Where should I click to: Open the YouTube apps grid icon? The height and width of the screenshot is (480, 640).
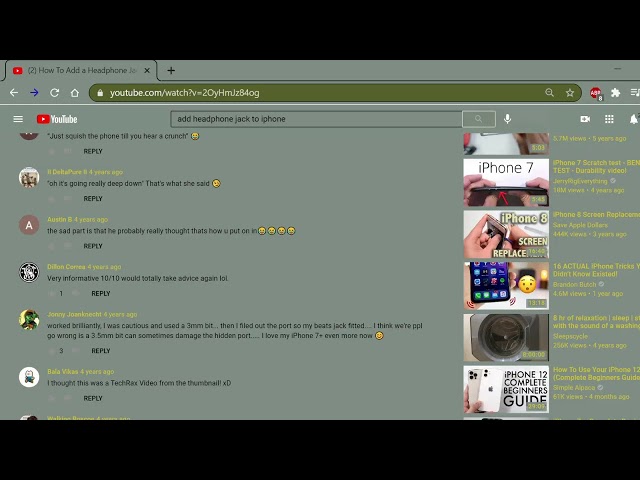(x=609, y=119)
